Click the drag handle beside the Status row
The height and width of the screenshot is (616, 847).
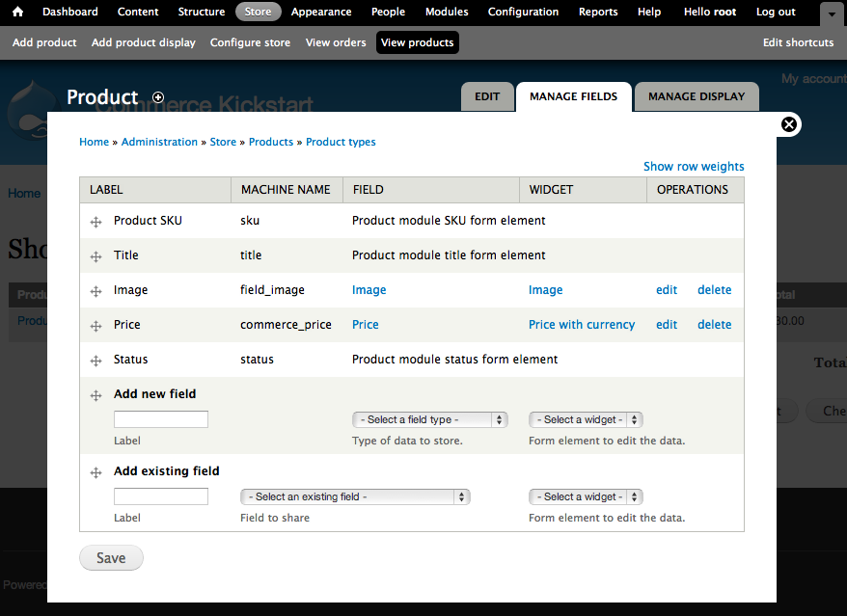[96, 360]
